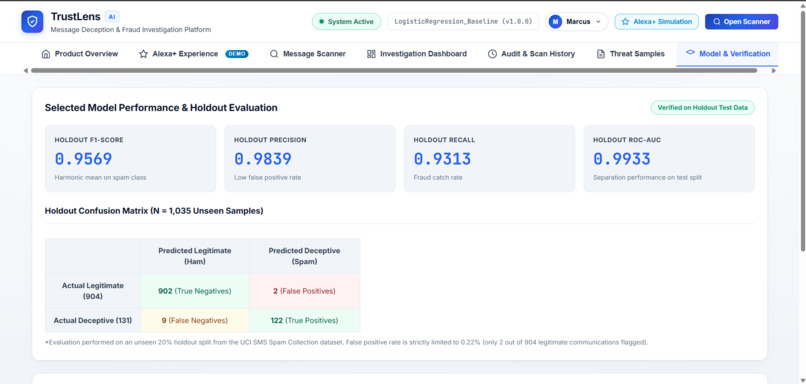Click the Marcus avatar circle icon
Image resolution: width=806 pixels, height=384 pixels.
(x=555, y=22)
